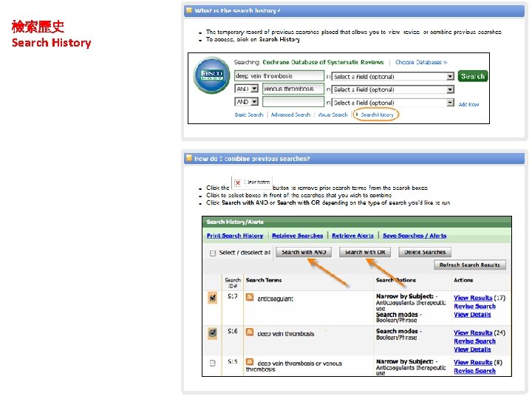Open the Basic Search tab link

[249, 115]
